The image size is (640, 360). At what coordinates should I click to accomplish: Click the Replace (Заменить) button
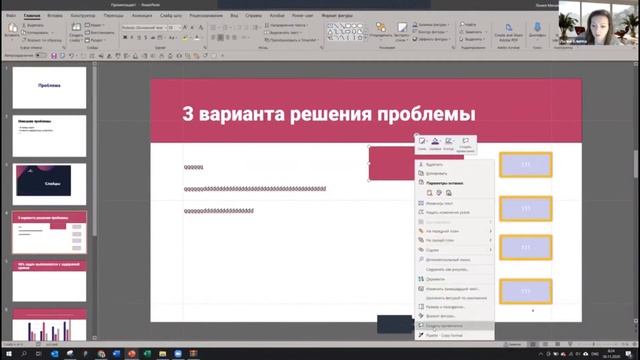pos(472,32)
